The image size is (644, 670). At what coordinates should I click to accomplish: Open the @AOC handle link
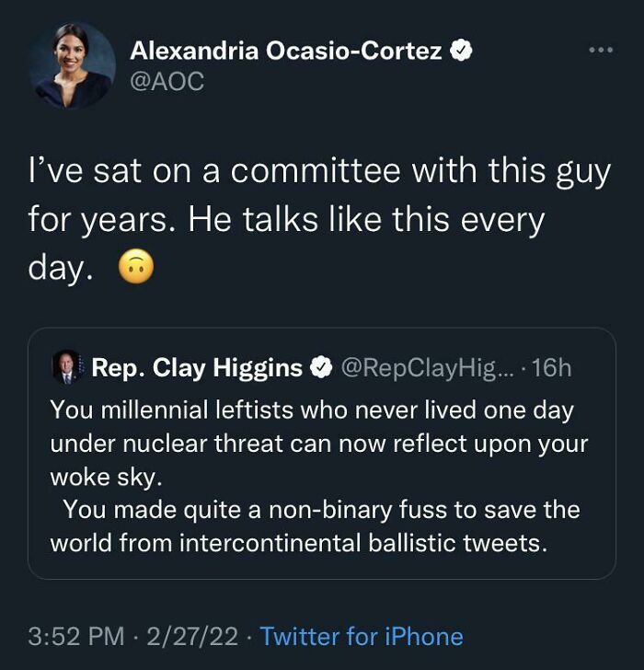click(x=167, y=83)
